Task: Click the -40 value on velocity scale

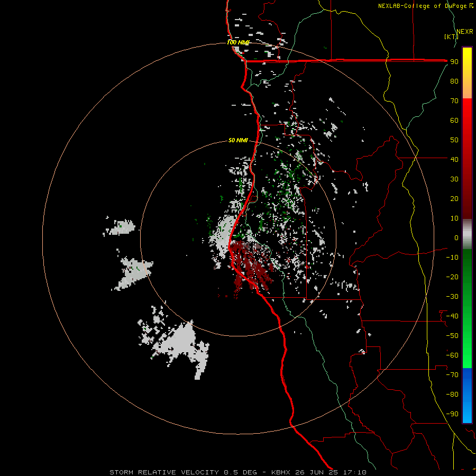Action: [x=452, y=316]
